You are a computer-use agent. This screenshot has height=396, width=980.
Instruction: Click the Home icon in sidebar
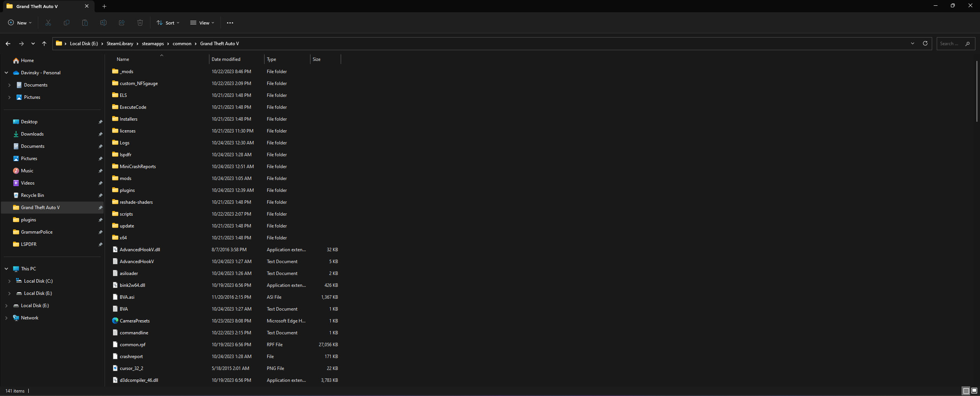pos(16,61)
